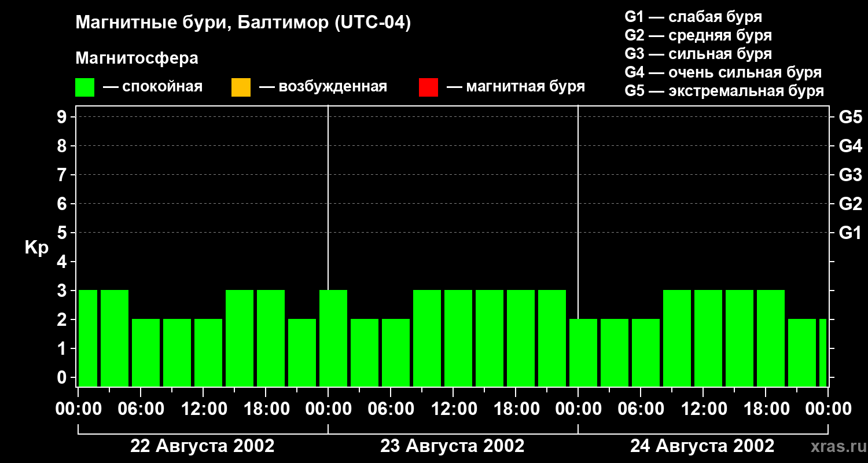Click the right-axis 'G5' storm level label
The height and width of the screenshot is (463, 868).
[850, 117]
